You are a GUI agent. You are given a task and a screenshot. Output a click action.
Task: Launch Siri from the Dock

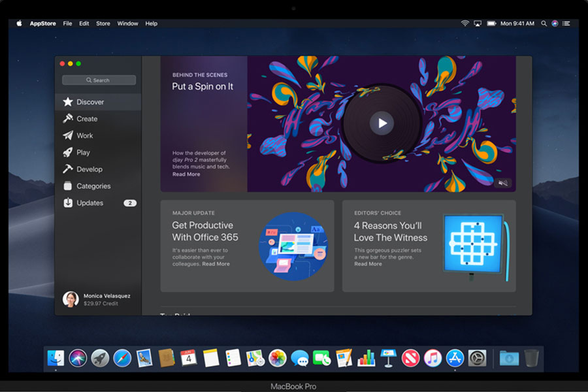coord(78,358)
